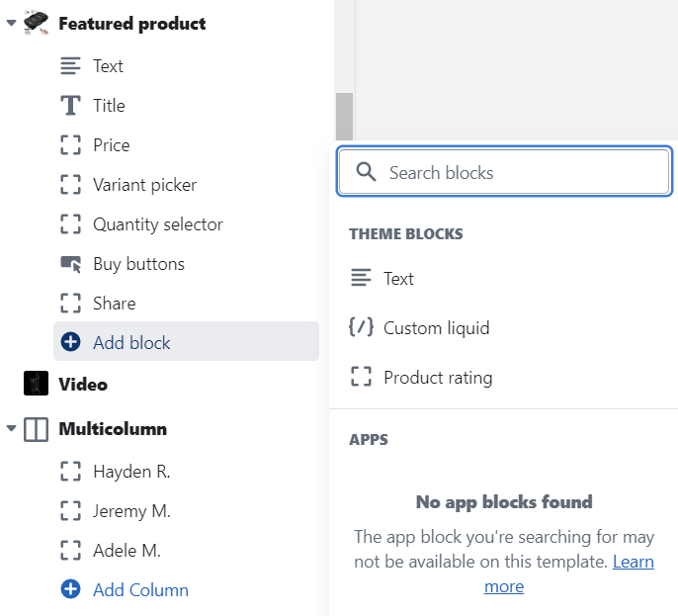The height and width of the screenshot is (616, 678).
Task: Choose Custom liquid from theme blocks
Action: click(436, 328)
